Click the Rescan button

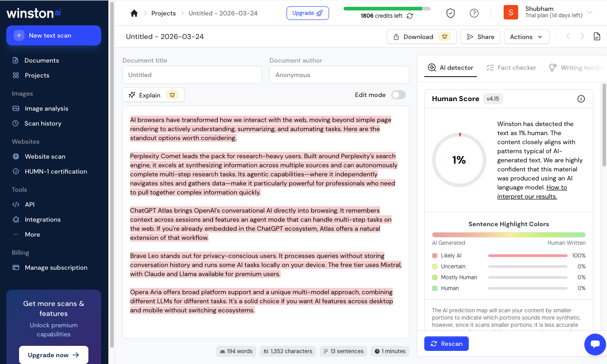pyautogui.click(x=447, y=344)
